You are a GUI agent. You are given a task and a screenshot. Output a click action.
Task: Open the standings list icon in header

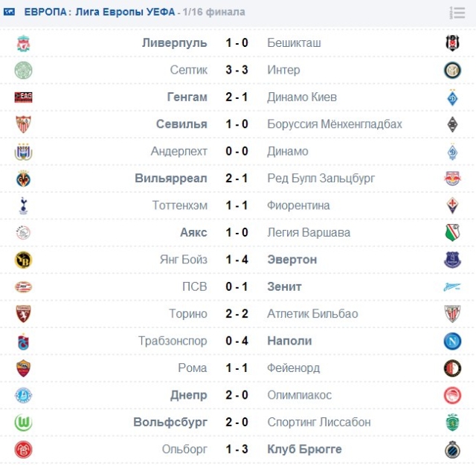coord(457,13)
